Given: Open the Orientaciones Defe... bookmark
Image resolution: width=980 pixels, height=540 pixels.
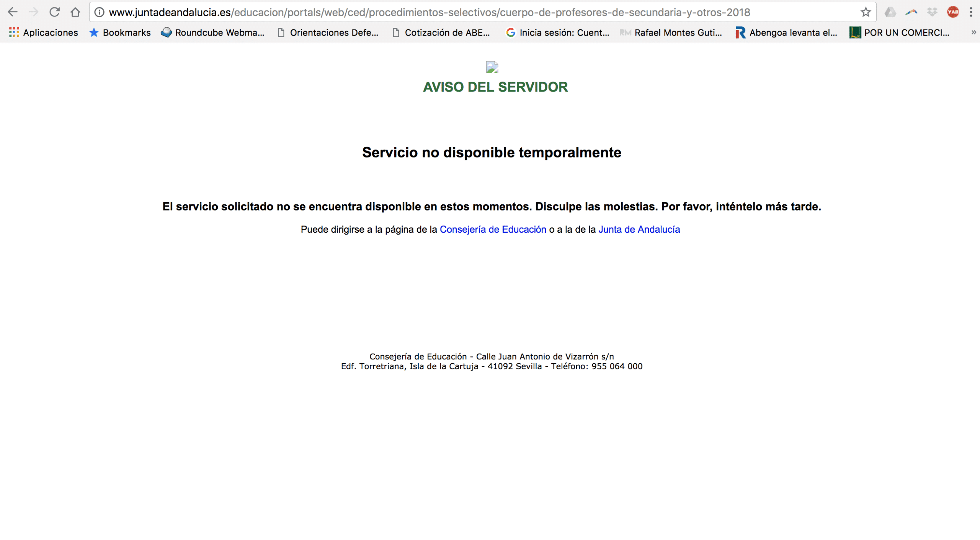Looking at the screenshot, I should (328, 33).
